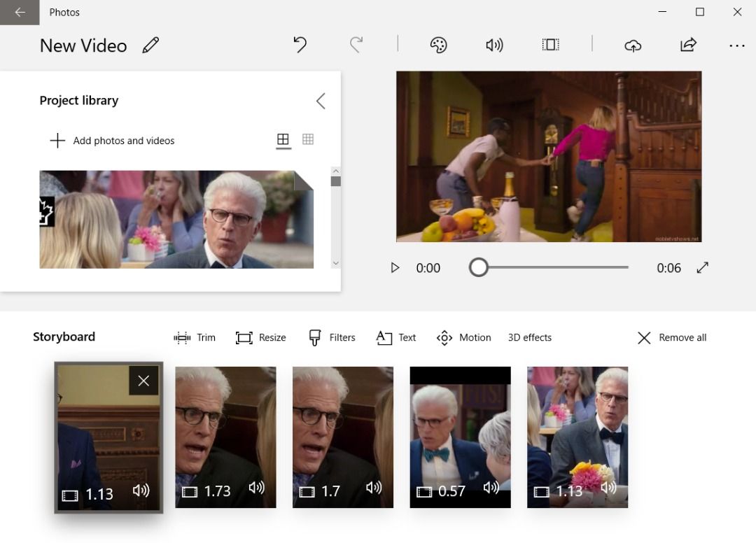756x543 pixels.
Task: Click library scrollbar down arrow
Action: (x=336, y=263)
